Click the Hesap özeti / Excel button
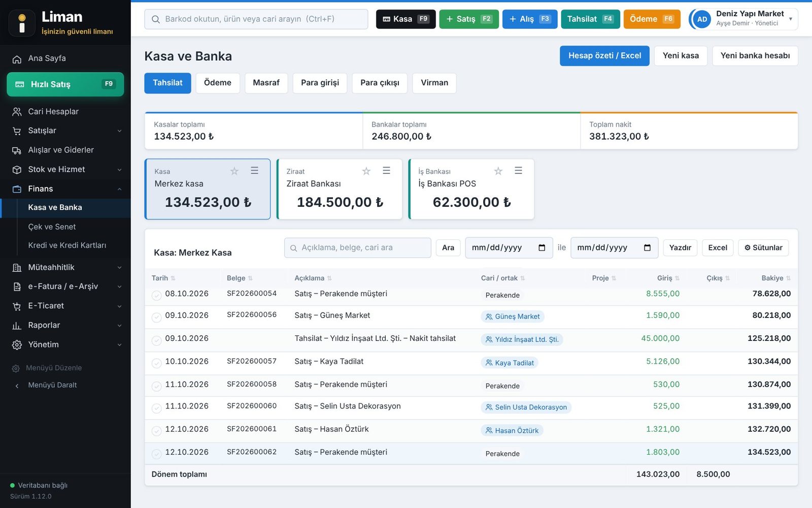The image size is (812, 508). point(604,56)
